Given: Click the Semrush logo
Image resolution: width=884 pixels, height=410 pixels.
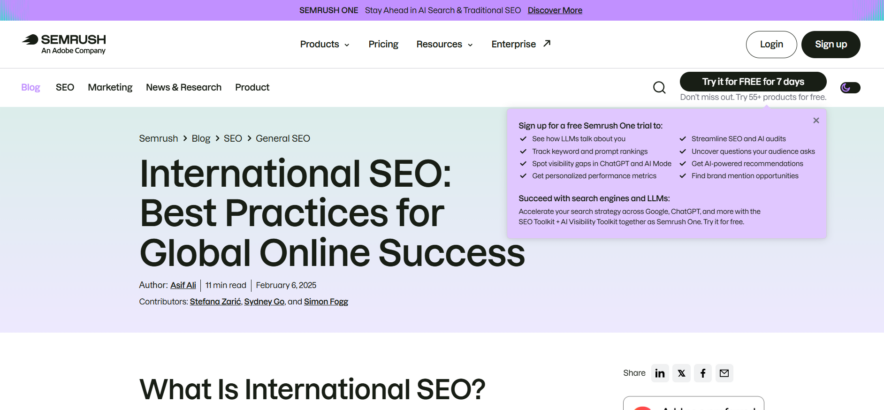Looking at the screenshot, I should click(64, 44).
